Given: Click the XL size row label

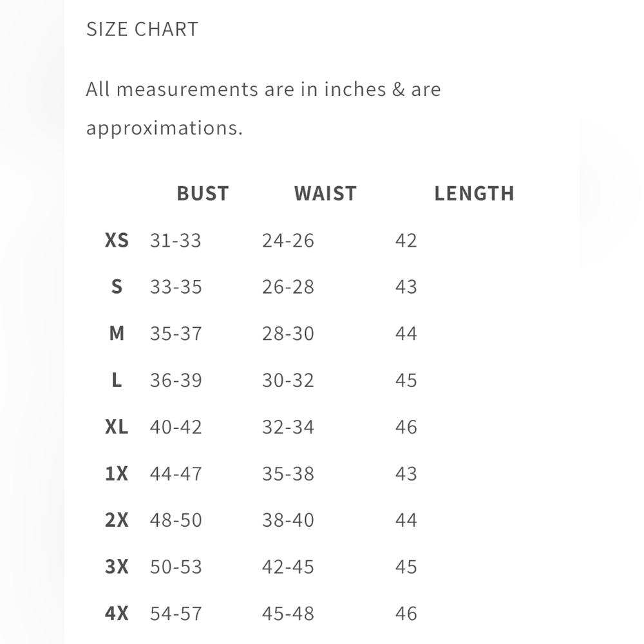Looking at the screenshot, I should point(117,427).
